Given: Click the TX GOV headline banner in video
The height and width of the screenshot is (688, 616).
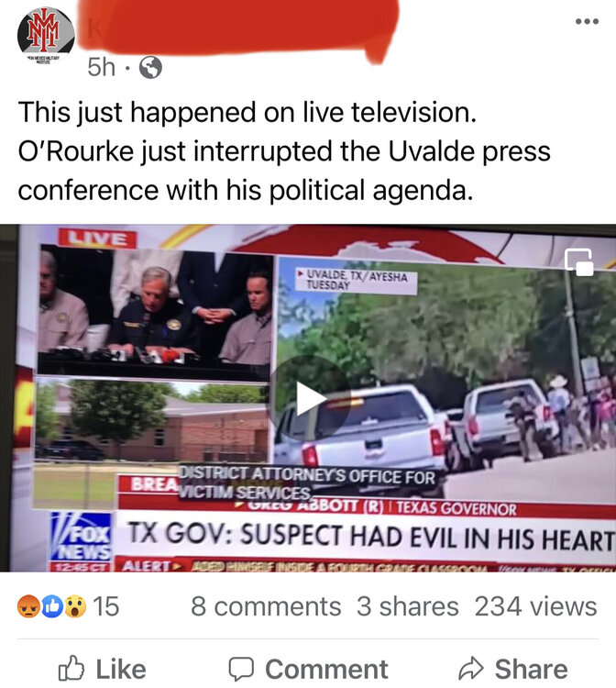Looking at the screenshot, I should 370,537.
